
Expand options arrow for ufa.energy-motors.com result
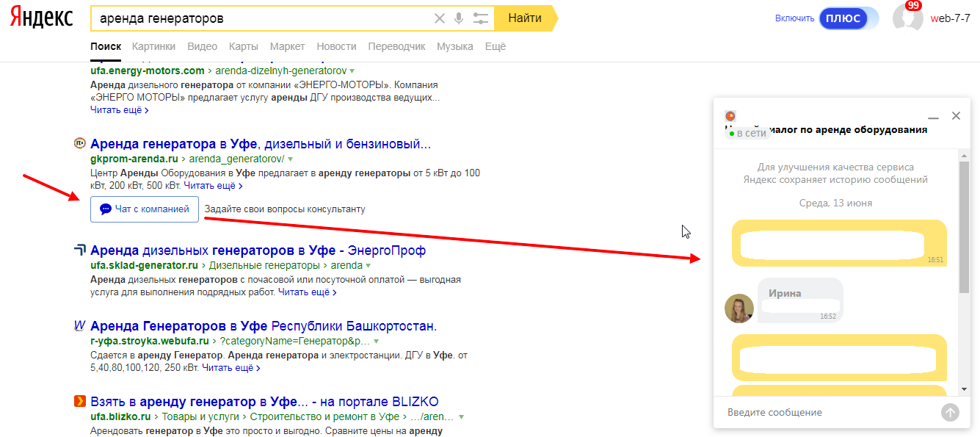click(353, 71)
